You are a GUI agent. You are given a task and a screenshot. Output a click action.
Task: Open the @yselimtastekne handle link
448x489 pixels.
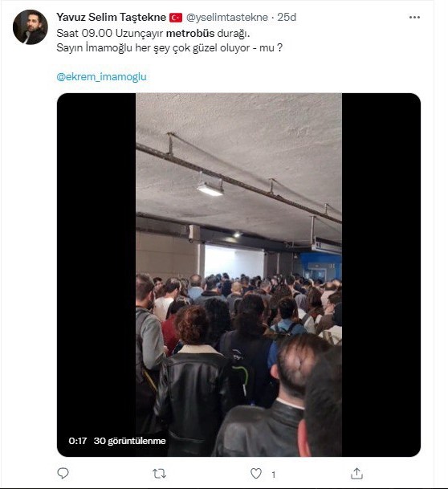pyautogui.click(x=227, y=17)
